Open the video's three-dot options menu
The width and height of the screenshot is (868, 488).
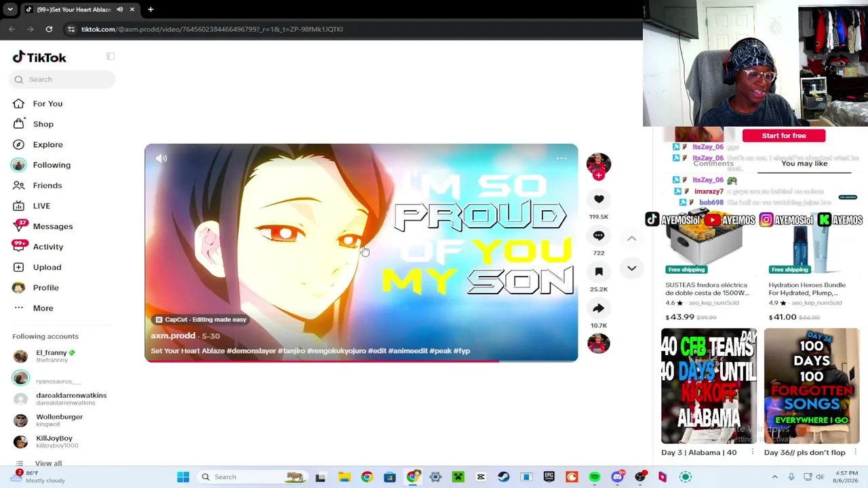click(x=561, y=159)
